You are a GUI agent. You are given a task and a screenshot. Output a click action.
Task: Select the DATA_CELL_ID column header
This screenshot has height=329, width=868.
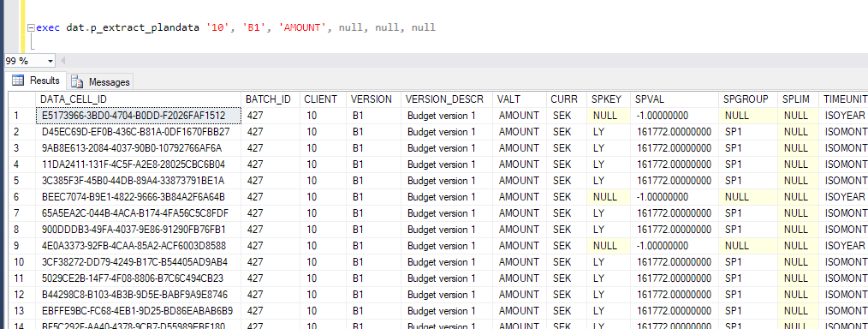[x=139, y=99]
